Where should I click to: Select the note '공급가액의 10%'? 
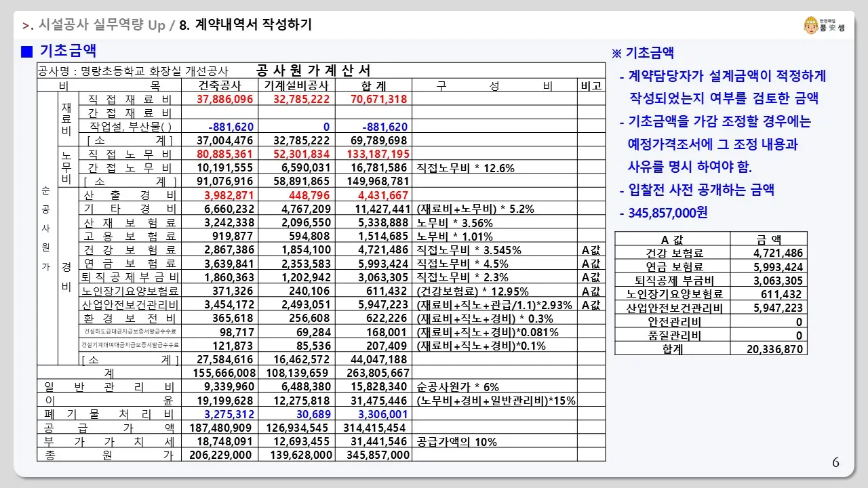(457, 442)
